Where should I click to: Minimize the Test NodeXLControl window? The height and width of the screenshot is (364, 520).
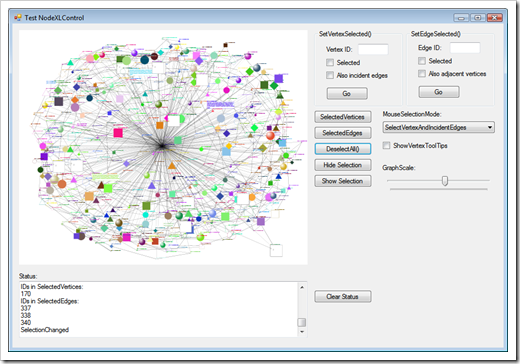pos(461,18)
